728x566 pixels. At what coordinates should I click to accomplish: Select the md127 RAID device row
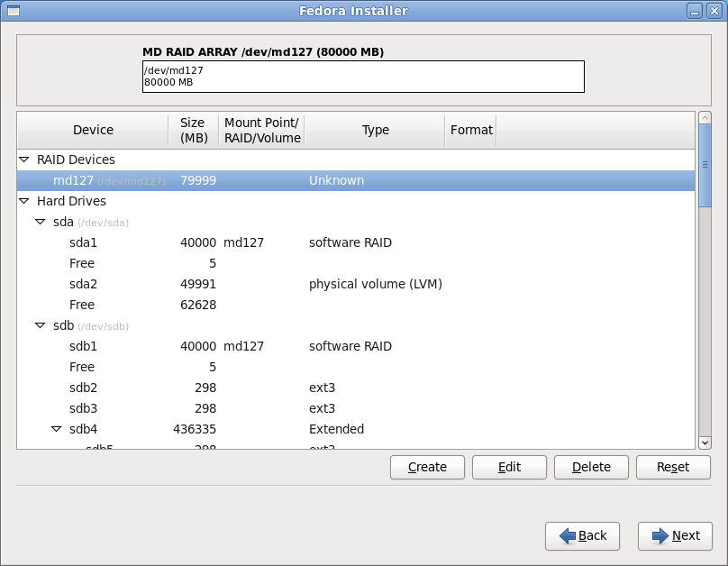pyautogui.click(x=356, y=180)
